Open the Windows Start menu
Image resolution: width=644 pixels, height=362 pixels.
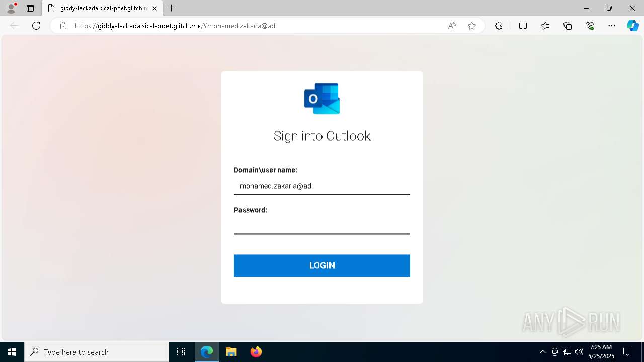[12, 352]
